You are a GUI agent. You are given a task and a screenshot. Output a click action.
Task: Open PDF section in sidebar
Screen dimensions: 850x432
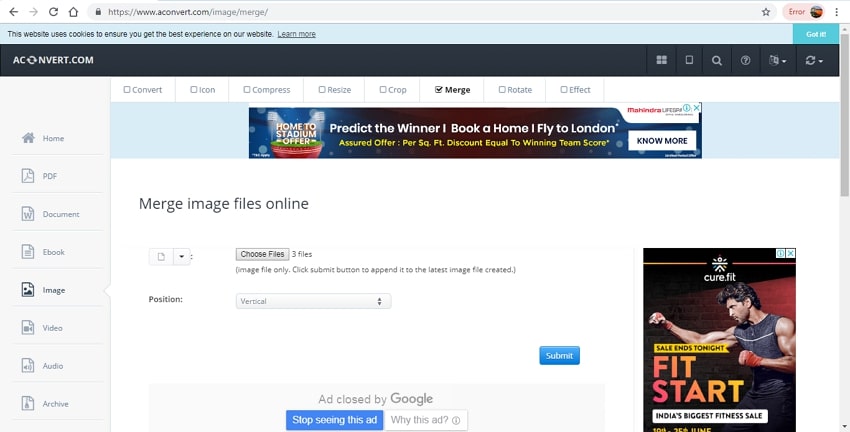click(49, 176)
